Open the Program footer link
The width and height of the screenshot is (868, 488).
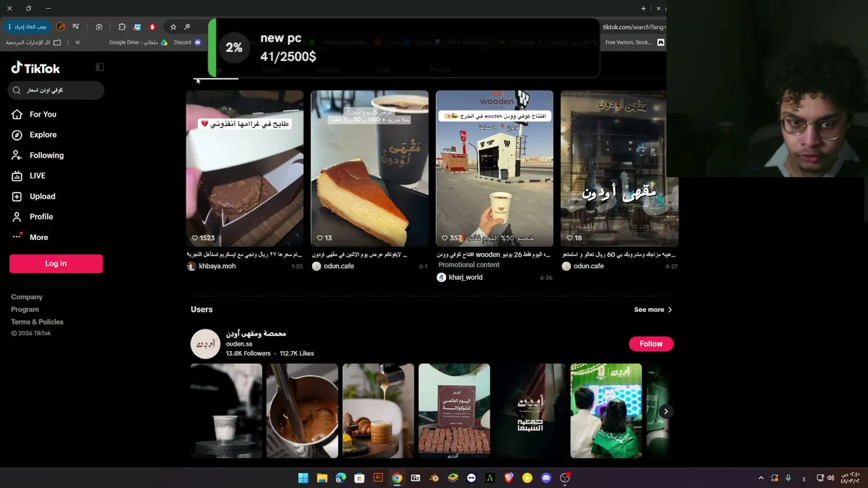24,309
